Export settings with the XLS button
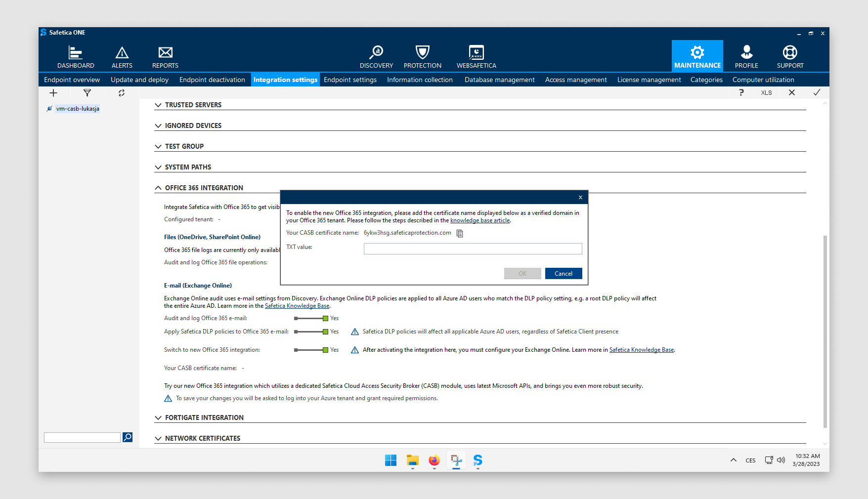 766,92
